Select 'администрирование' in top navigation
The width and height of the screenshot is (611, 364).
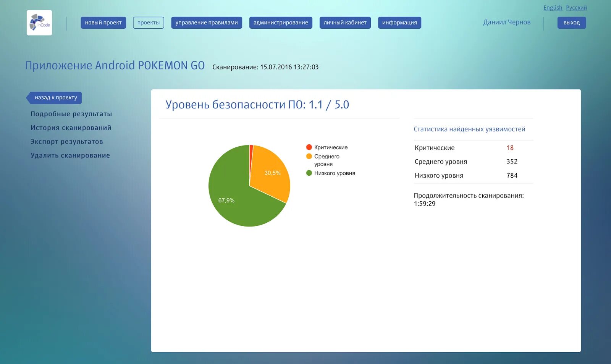click(281, 23)
